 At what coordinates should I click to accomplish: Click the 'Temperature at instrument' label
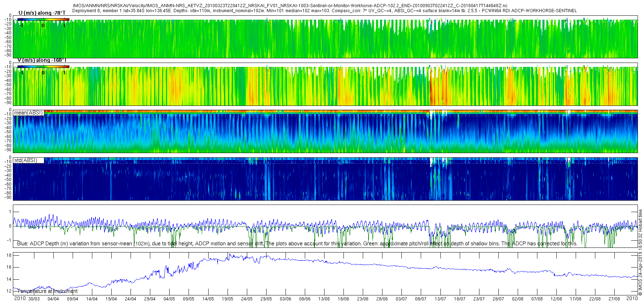47,291
